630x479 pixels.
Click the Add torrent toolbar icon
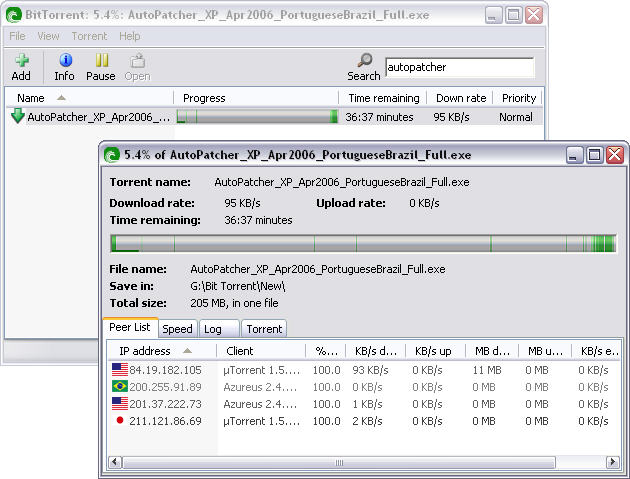(x=22, y=60)
